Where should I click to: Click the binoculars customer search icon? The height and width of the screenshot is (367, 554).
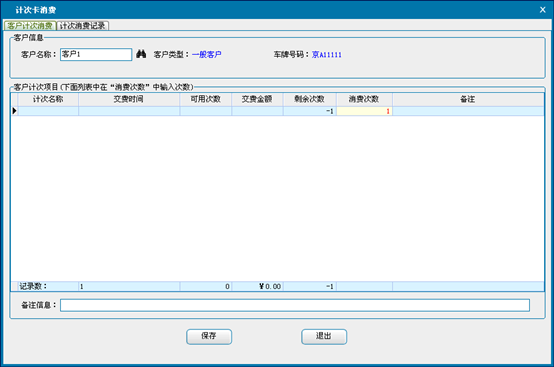tap(141, 54)
